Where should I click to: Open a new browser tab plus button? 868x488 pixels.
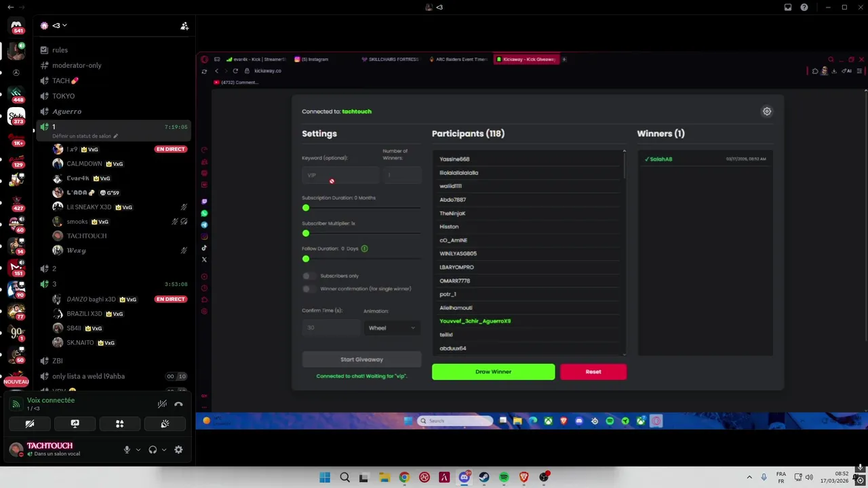564,60
